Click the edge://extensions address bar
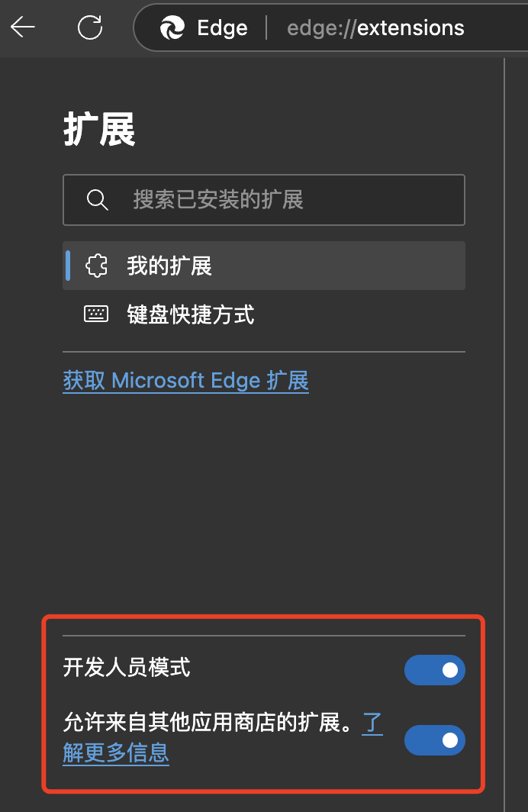 375,27
